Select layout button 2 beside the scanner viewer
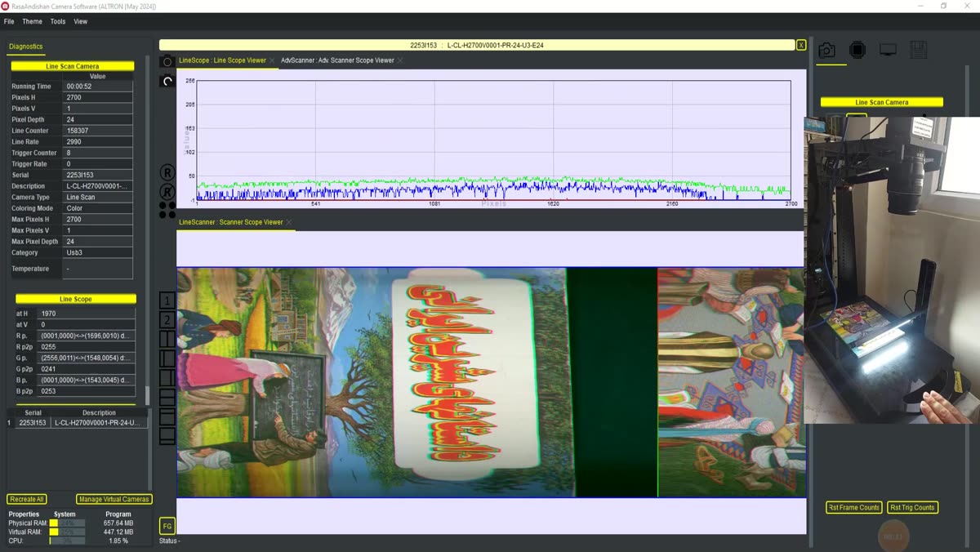This screenshot has height=552, width=980. pos(167,319)
